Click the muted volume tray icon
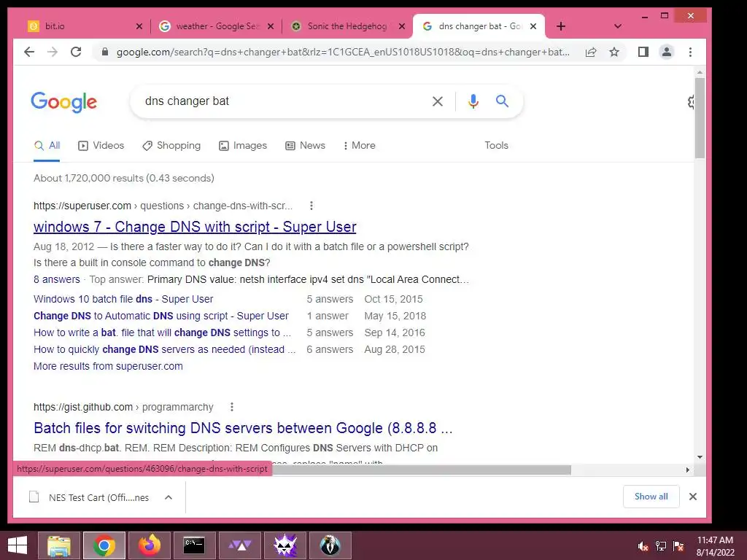Screen dimensions: 747x560 pos(643,546)
